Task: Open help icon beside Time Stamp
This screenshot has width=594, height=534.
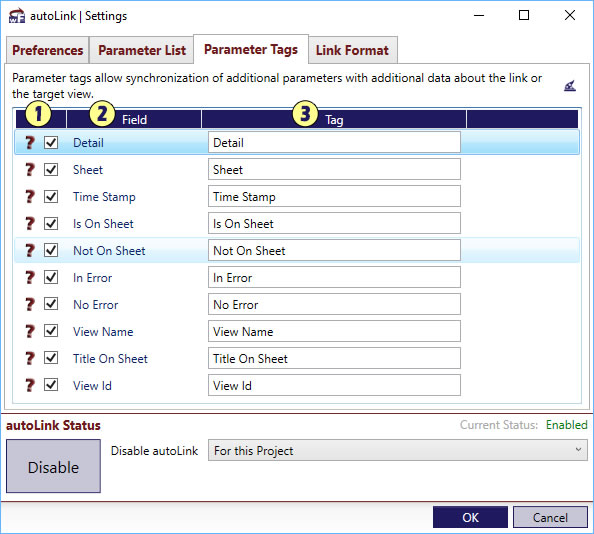Action: click(x=30, y=197)
